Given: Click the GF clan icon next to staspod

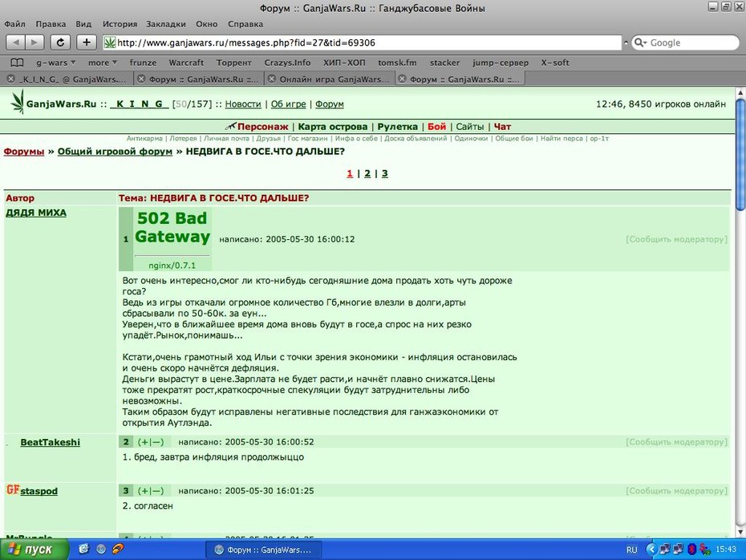Looking at the screenshot, I should [x=12, y=489].
